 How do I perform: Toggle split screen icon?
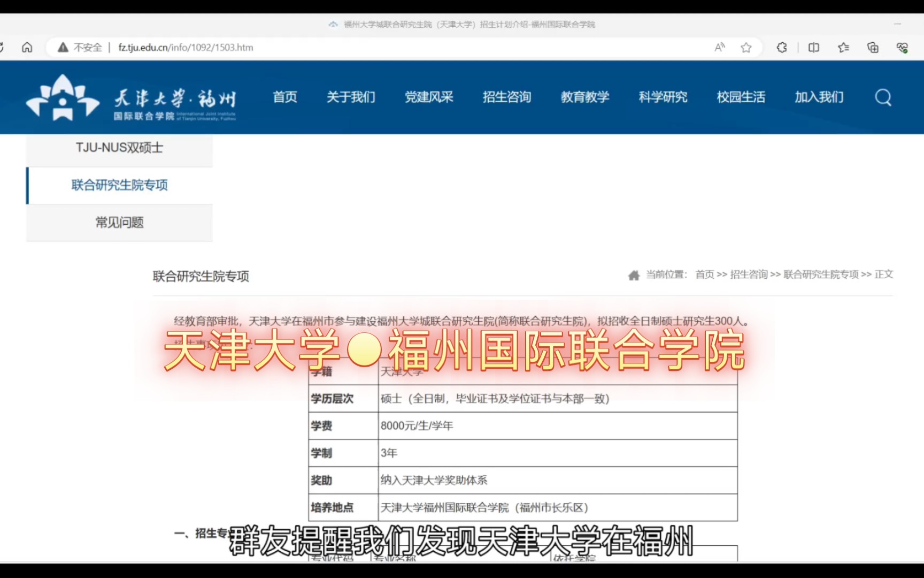(x=814, y=48)
